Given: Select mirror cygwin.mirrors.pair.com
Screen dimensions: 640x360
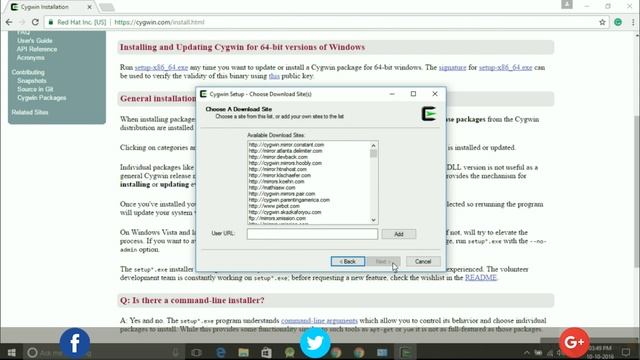Looking at the screenshot, I should [282, 193].
